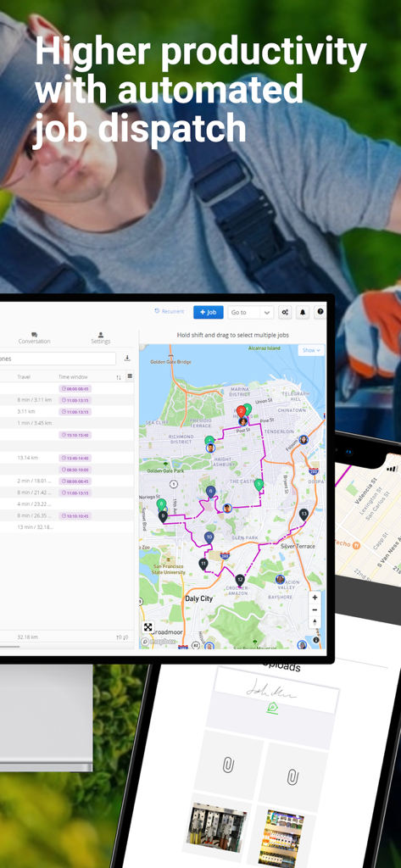The width and height of the screenshot is (401, 868).
Task: Click the '13.14 km' travel cell
Action: coord(26,458)
